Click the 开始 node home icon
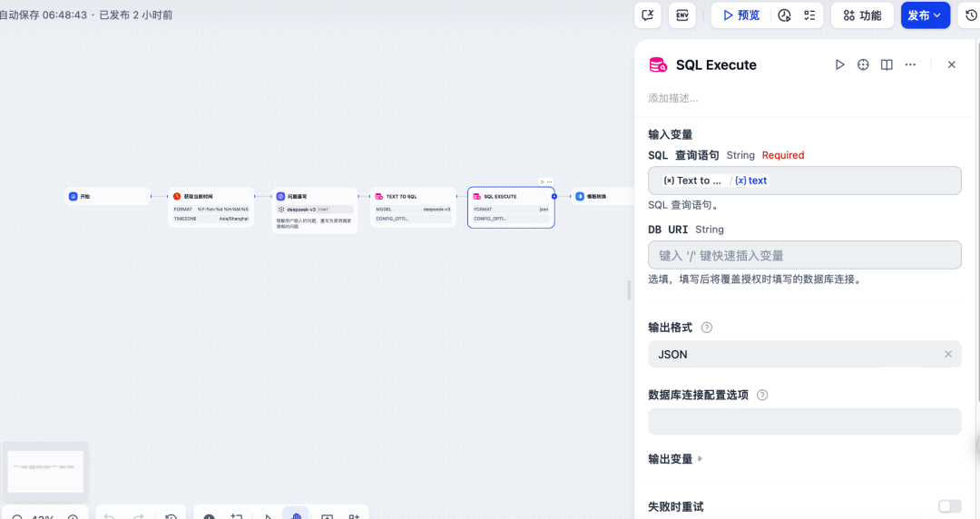 [73, 196]
